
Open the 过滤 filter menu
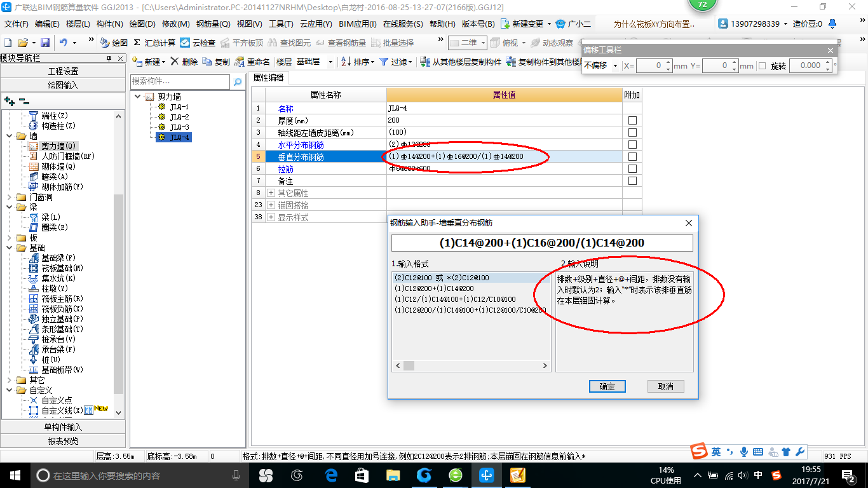395,62
